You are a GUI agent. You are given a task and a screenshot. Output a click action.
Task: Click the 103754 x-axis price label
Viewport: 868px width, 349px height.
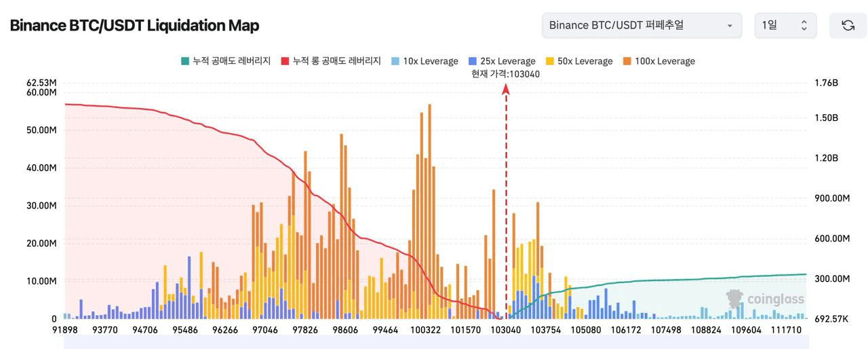pyautogui.click(x=547, y=329)
